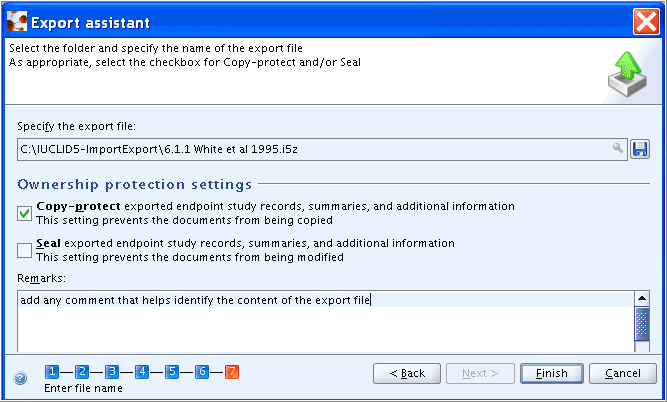Click the green arrow export icon

(627, 74)
